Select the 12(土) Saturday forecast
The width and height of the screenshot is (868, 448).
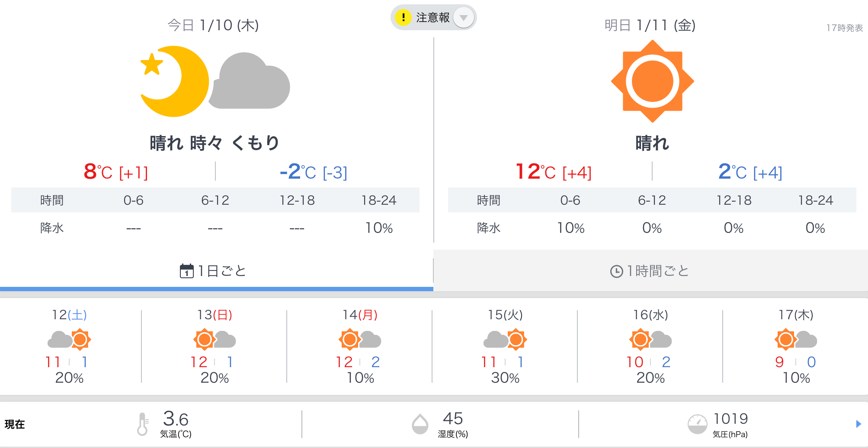click(69, 346)
